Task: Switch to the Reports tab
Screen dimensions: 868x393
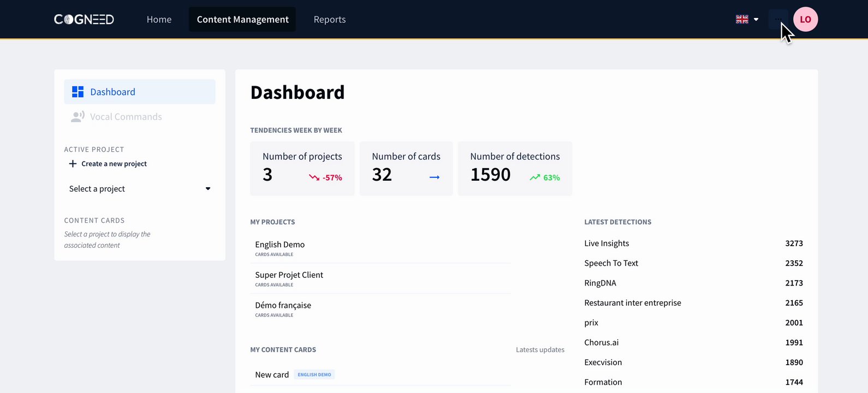Action: tap(330, 19)
